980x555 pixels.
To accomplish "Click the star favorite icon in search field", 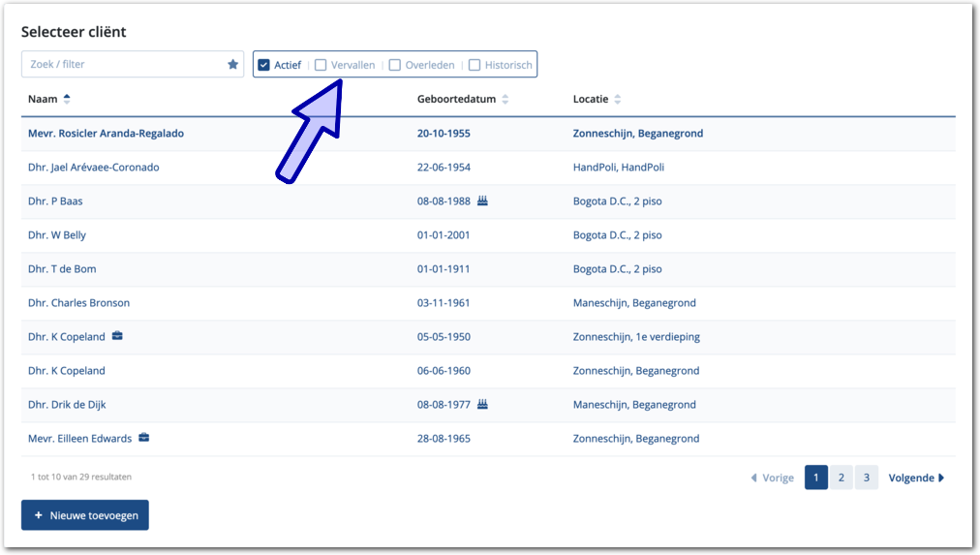I will pos(232,65).
